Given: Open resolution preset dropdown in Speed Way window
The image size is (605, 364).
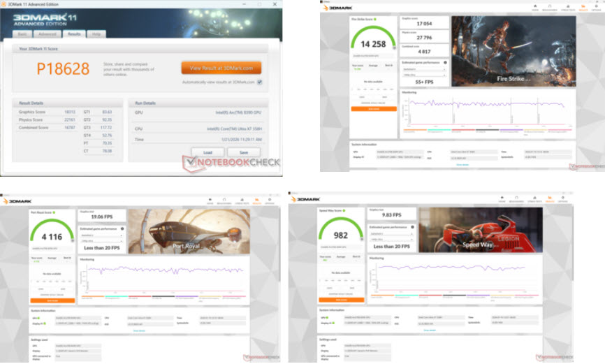Looking at the screenshot, I should (392, 240).
